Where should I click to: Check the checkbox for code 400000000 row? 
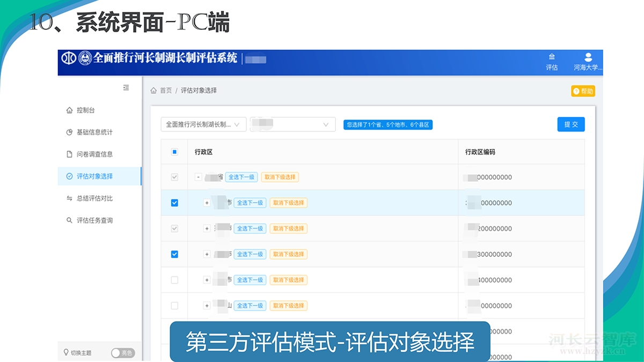click(174, 280)
